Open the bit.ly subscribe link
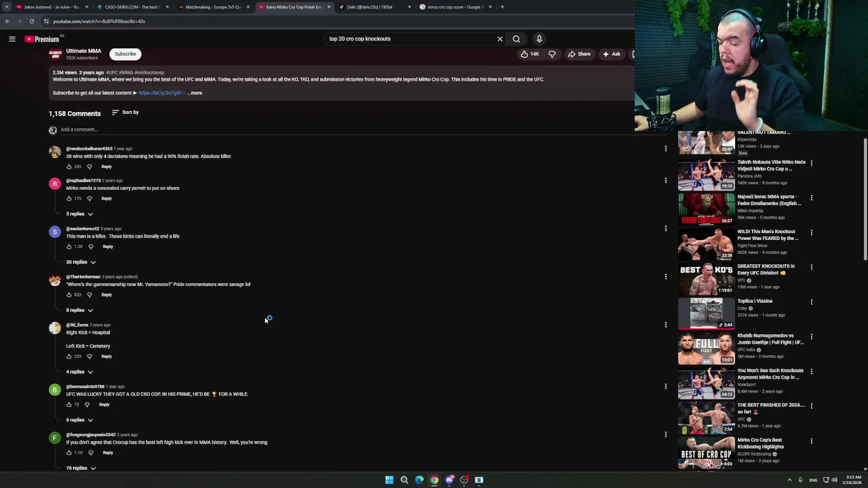The image size is (868, 488). click(x=161, y=93)
